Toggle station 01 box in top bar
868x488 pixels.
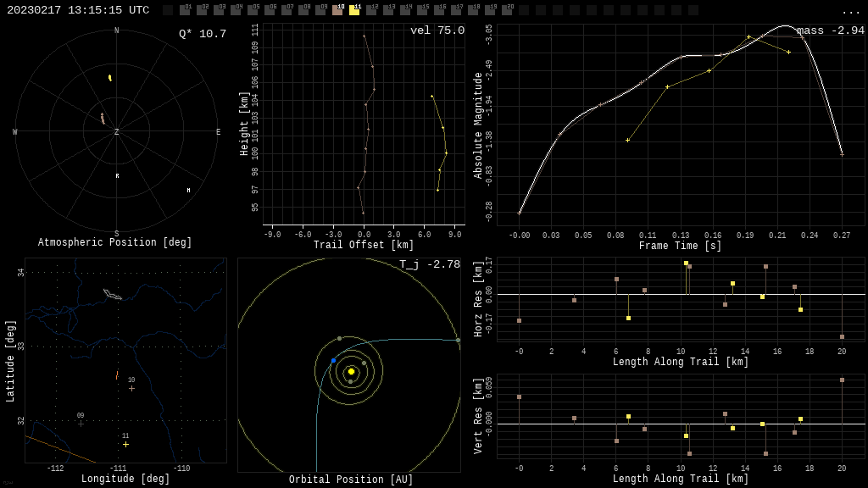pos(184,10)
